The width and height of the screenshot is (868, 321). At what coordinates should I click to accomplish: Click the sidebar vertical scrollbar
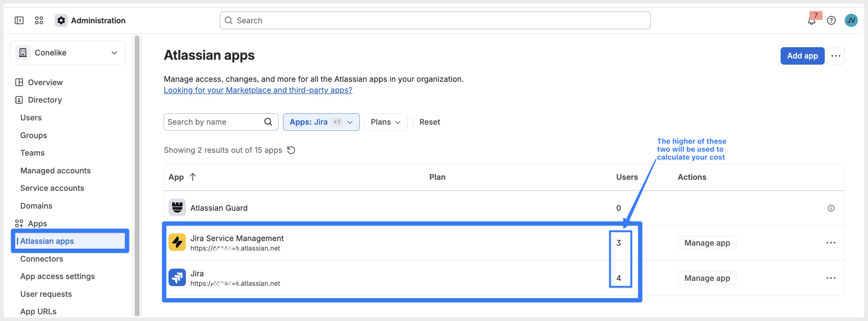point(137,175)
